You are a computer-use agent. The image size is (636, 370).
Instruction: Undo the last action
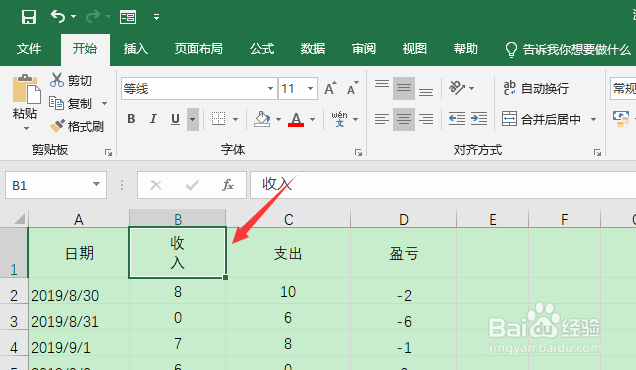(x=58, y=17)
